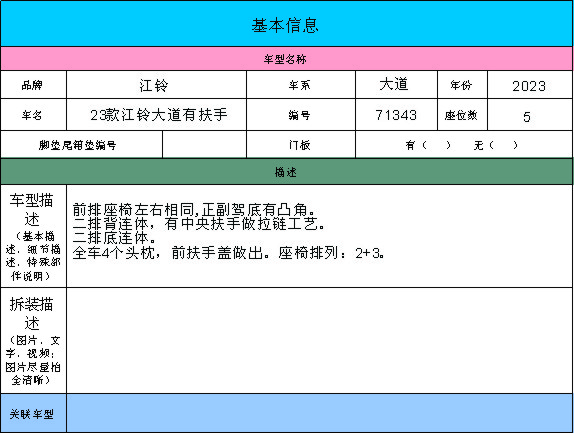This screenshot has height=433, width=574.
Task: Click the 品牌 label cell
Action: click(33, 85)
